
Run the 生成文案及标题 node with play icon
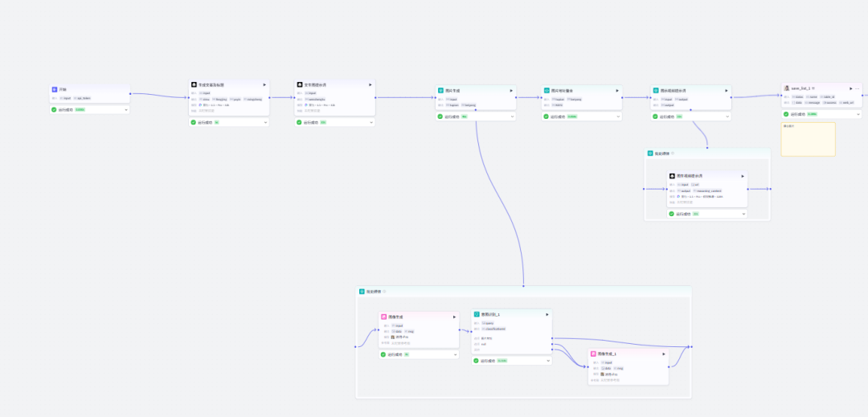[x=264, y=84]
